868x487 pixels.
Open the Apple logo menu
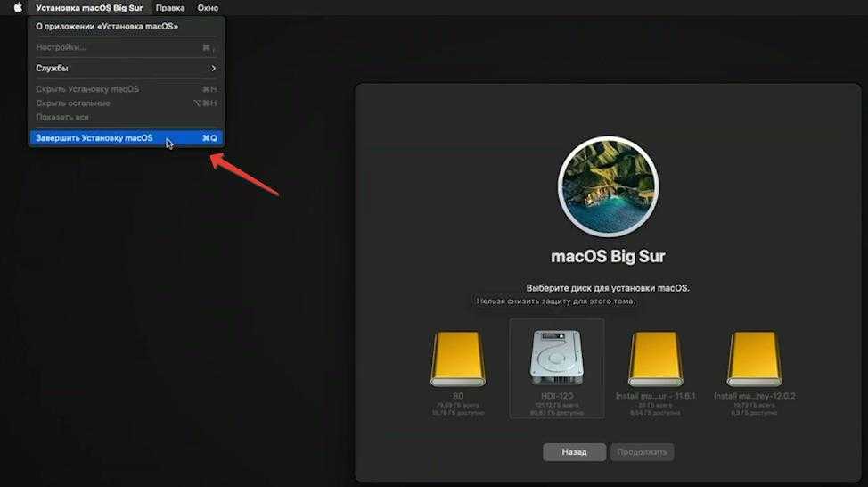pyautogui.click(x=17, y=7)
